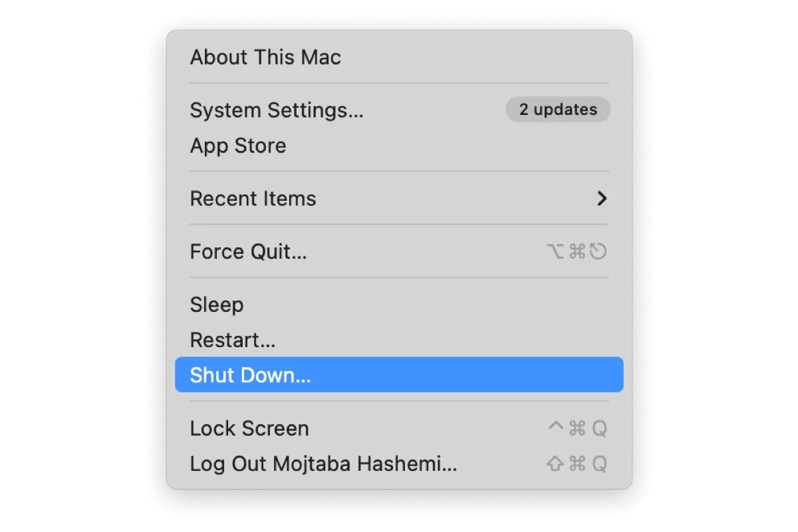This screenshot has height=532, width=798.
Task: Open System Settings from the menu
Action: [277, 110]
